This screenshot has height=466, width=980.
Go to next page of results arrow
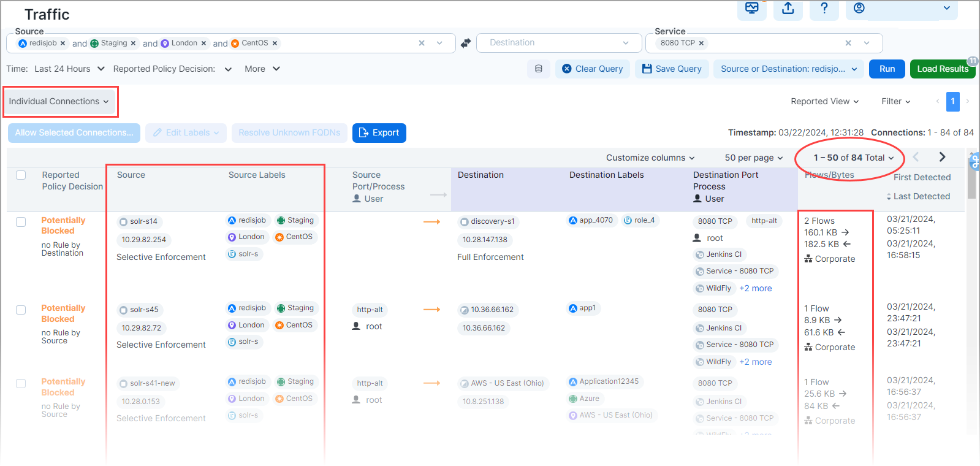[x=942, y=157]
